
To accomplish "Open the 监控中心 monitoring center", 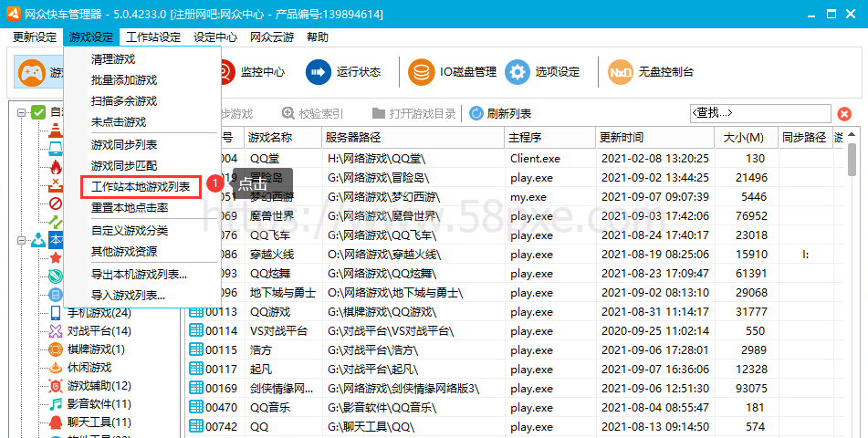I will click(262, 72).
